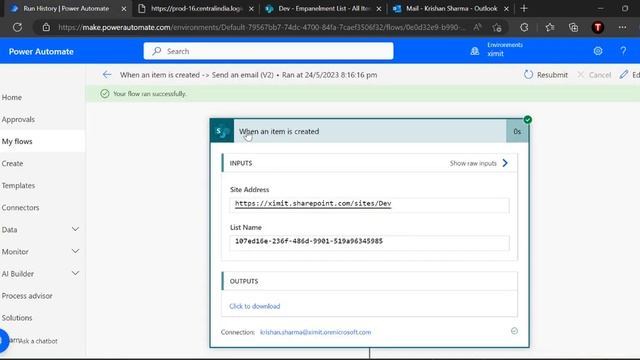
Task: Click the small circle icon beside the connection
Action: (x=514, y=331)
